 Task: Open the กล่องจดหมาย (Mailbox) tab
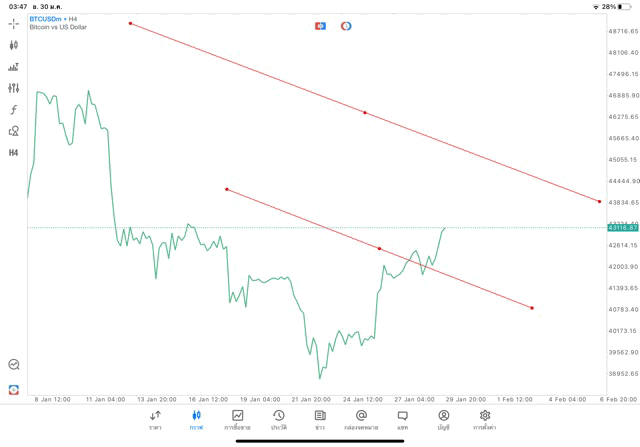click(x=361, y=419)
